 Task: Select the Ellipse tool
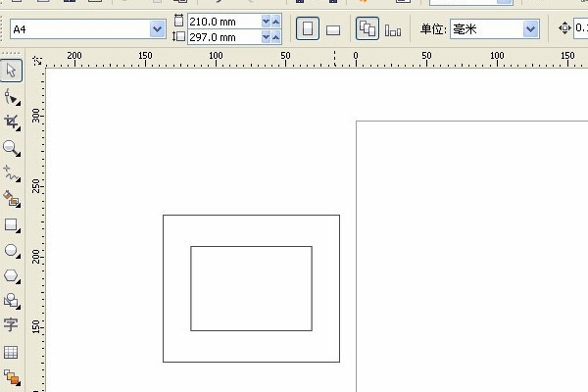click(x=12, y=251)
